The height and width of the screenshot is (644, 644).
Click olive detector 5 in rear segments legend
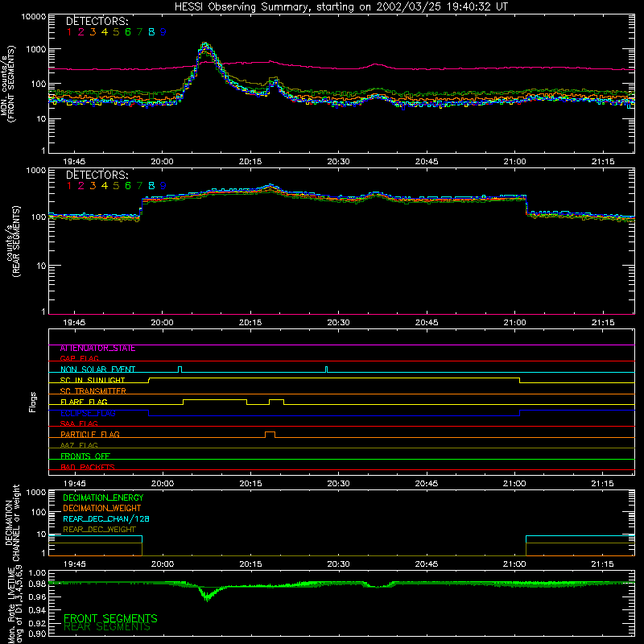[x=116, y=186]
